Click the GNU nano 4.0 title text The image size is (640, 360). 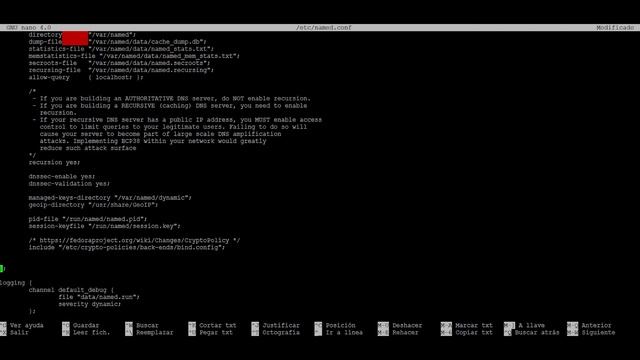point(29,28)
